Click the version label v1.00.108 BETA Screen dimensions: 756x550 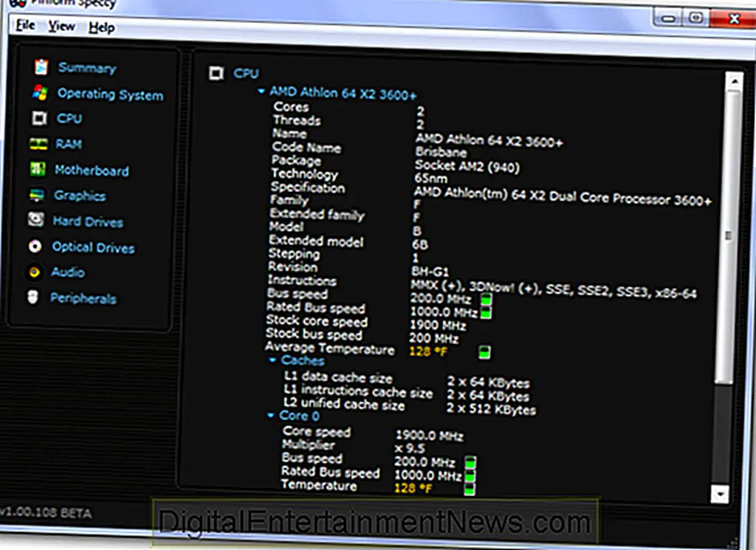click(x=46, y=513)
